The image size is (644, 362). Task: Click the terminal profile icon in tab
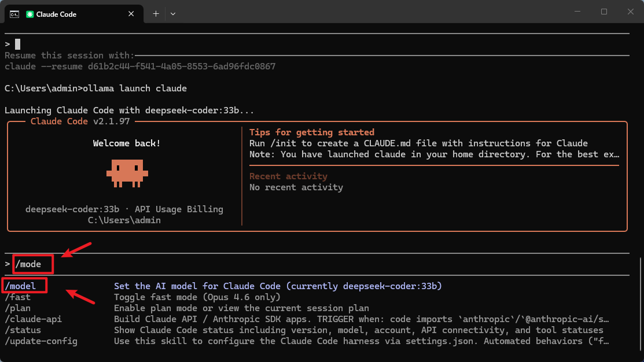point(14,14)
